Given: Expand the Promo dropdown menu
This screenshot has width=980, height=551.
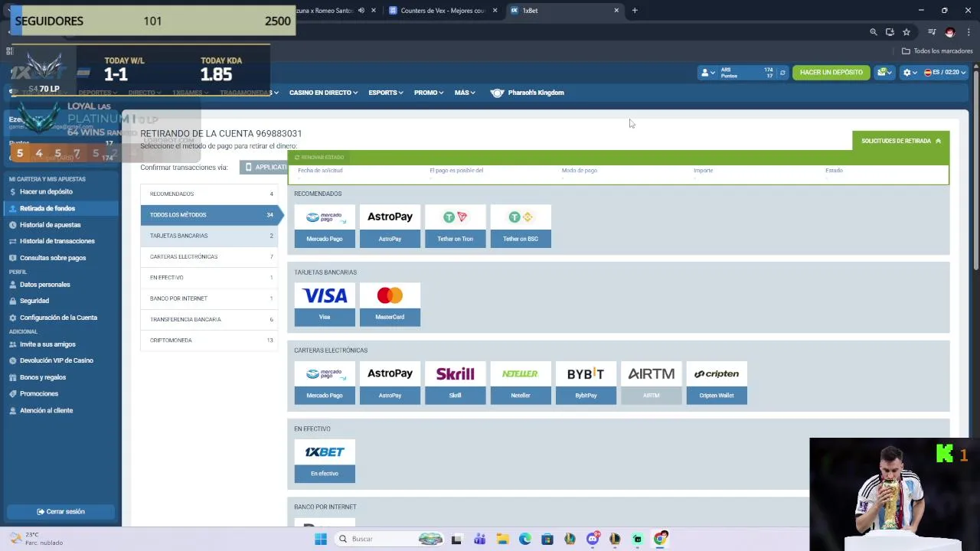Looking at the screenshot, I should (x=428, y=93).
